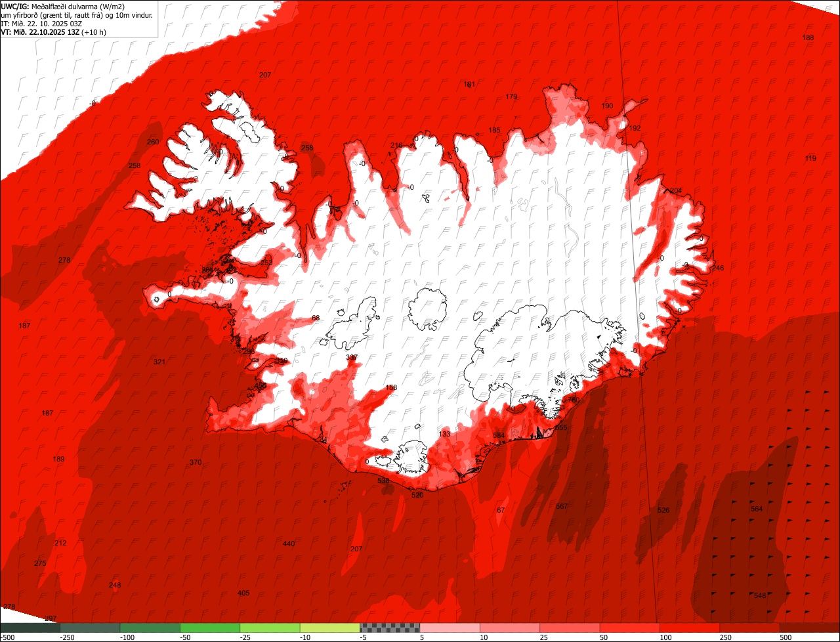Click the flux value '538' off the south coast

click(x=384, y=481)
